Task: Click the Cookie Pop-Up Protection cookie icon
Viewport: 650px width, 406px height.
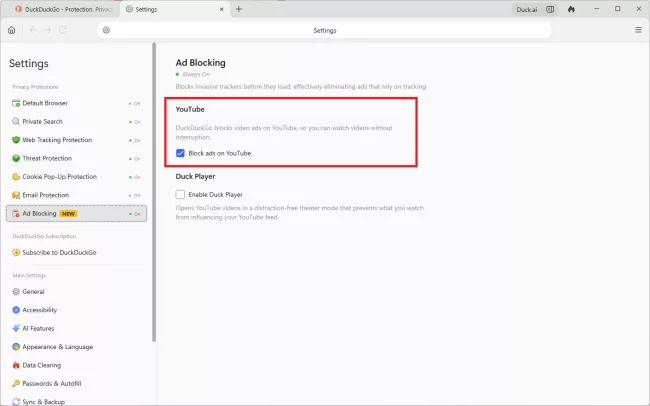Action: [16, 177]
